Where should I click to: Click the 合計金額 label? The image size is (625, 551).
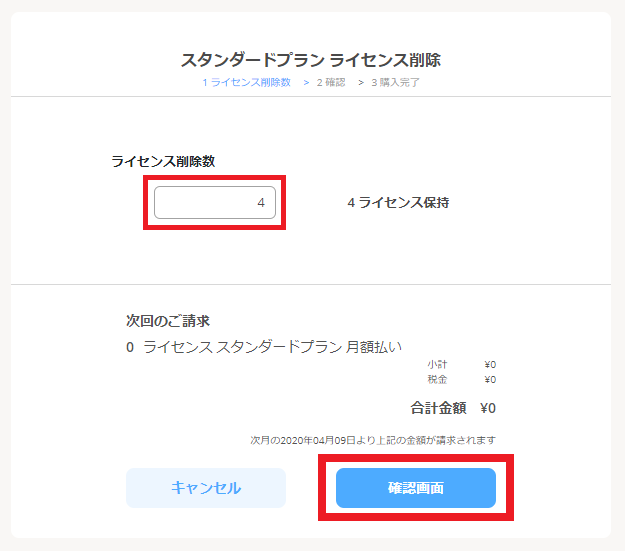(x=438, y=408)
